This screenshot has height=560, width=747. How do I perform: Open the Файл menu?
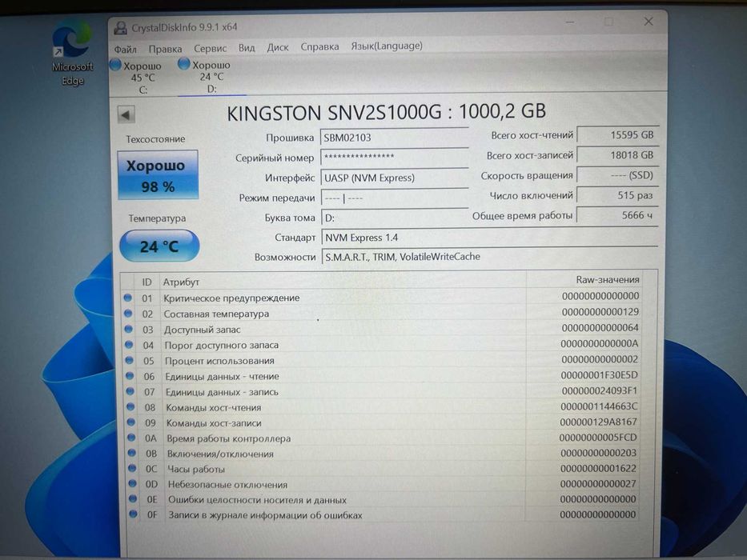tap(125, 49)
